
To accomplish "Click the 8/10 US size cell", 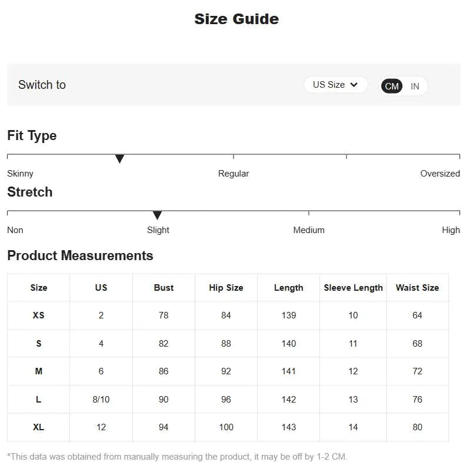I will (x=101, y=400).
